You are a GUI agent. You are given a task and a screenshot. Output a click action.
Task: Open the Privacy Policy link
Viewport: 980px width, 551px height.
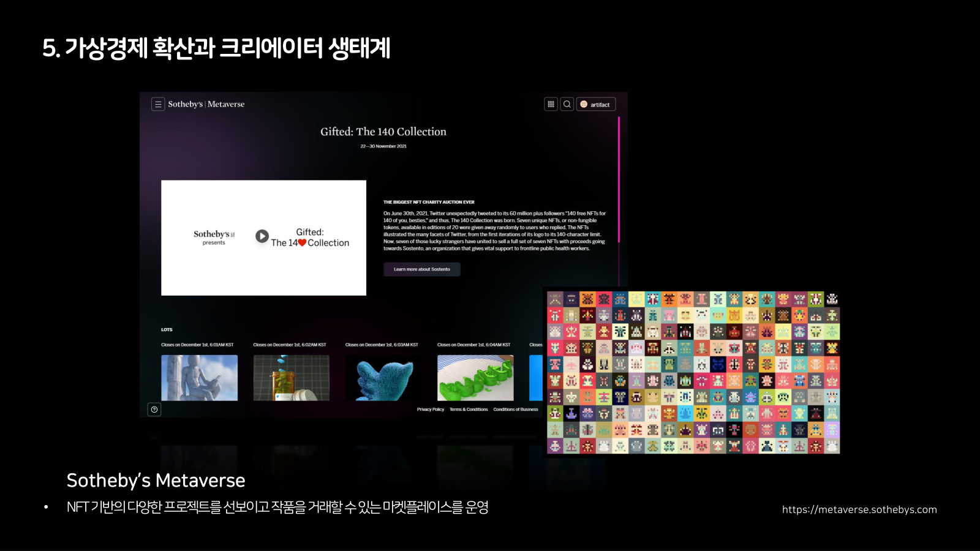click(x=431, y=410)
